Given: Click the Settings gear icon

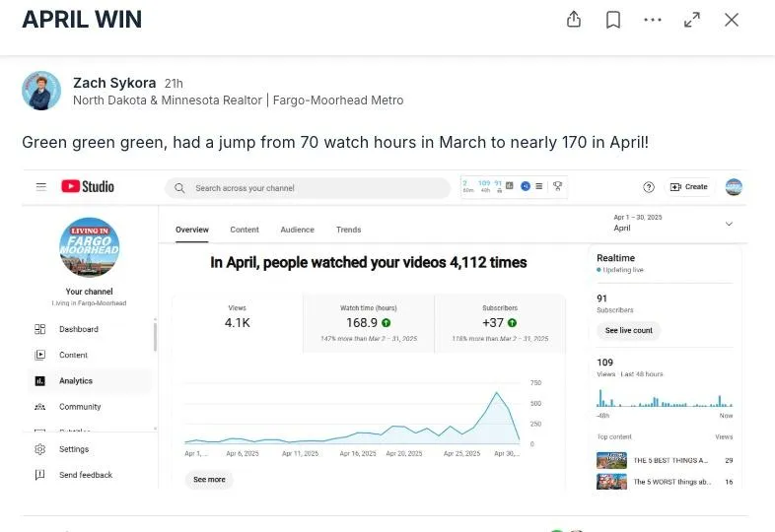Looking at the screenshot, I should pyautogui.click(x=40, y=449).
